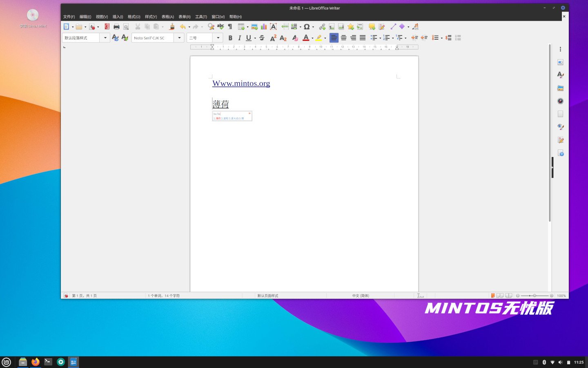This screenshot has width=588, height=368.
Task: Toggle Italic formatting
Action: (240, 38)
